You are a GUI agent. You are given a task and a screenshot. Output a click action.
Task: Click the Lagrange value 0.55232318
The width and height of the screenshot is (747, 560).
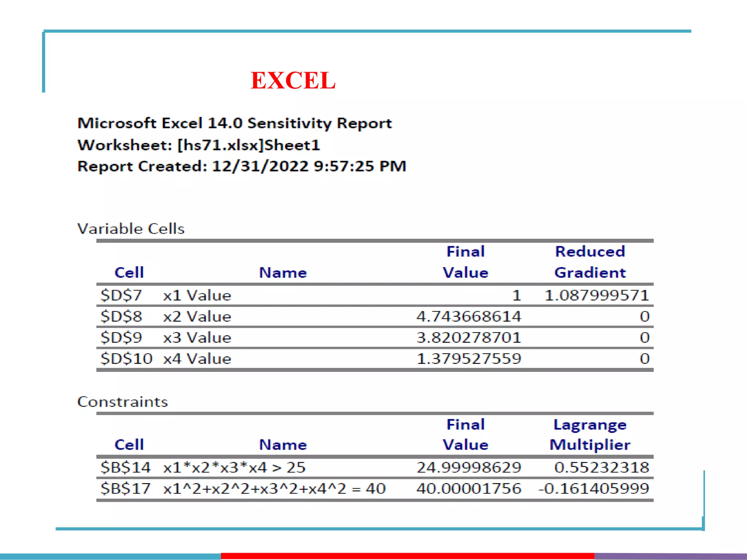[x=601, y=467]
